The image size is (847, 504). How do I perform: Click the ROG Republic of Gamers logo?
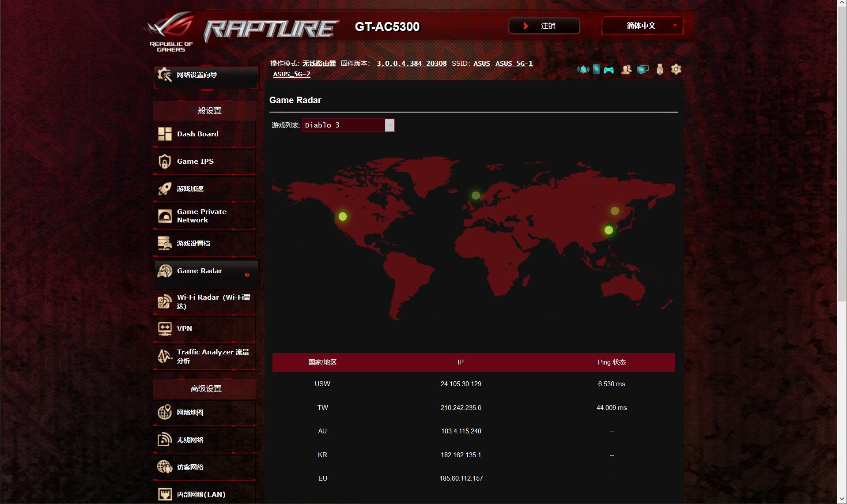click(x=171, y=31)
